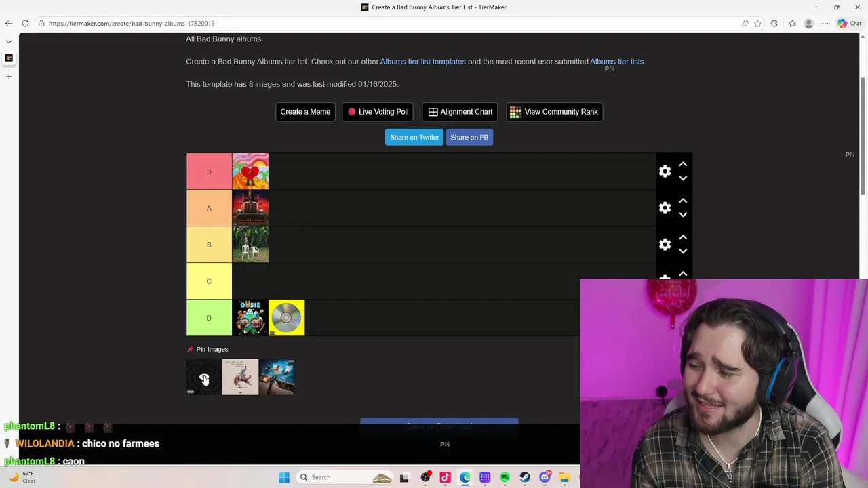Share on FB
The image size is (868, 488).
[469, 137]
